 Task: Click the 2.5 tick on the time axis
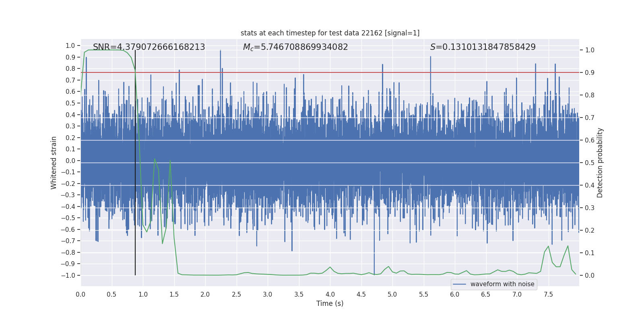pos(236,294)
